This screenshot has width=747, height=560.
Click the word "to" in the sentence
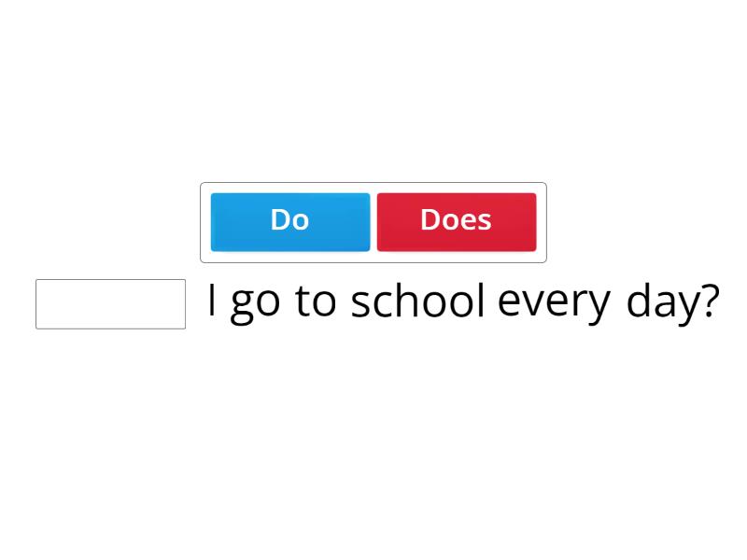315,301
